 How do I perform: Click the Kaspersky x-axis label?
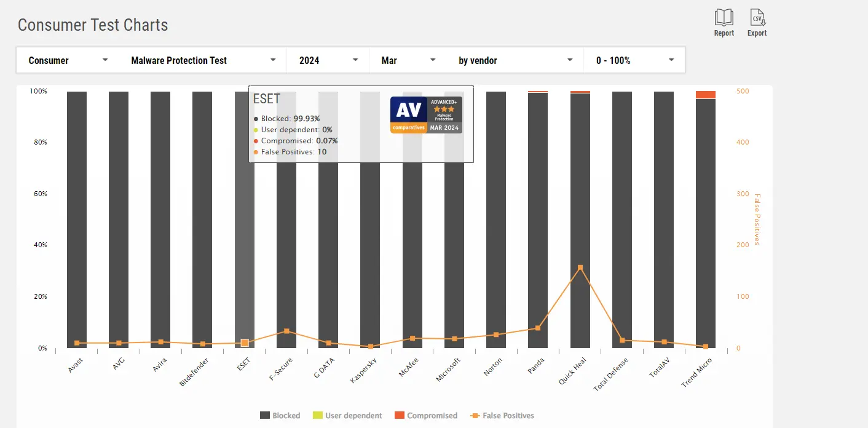[363, 370]
